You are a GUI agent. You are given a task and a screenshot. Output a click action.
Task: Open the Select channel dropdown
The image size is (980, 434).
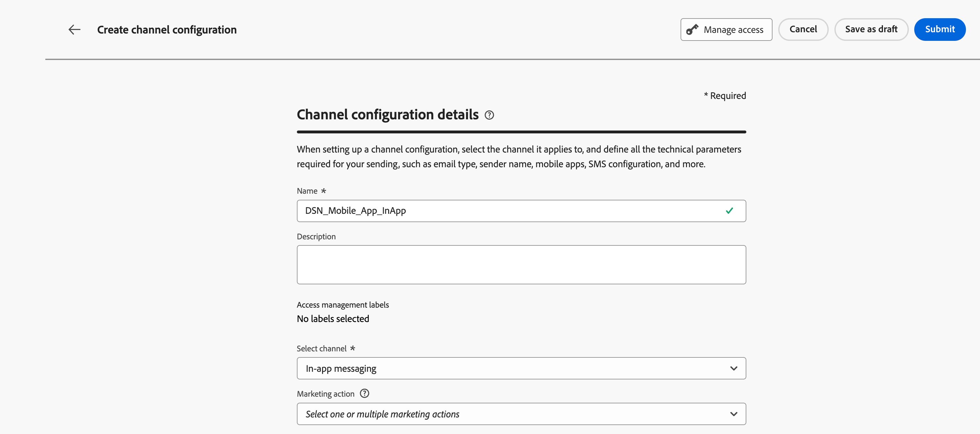pyautogui.click(x=521, y=368)
